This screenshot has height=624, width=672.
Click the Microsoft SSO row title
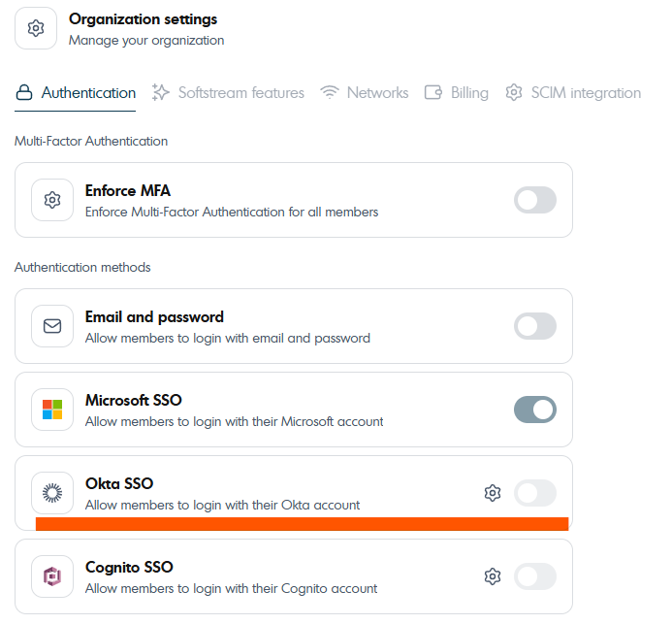(x=134, y=401)
